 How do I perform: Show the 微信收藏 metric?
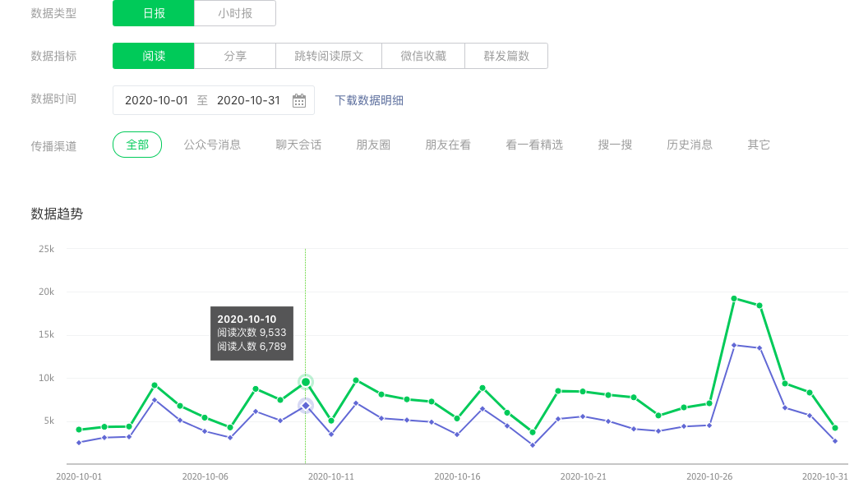(x=423, y=56)
